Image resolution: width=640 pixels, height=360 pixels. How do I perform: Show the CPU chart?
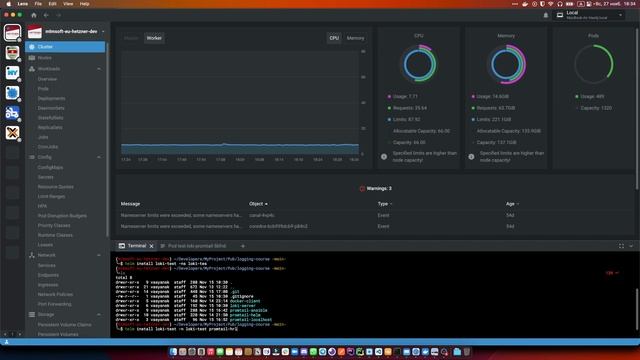pyautogui.click(x=334, y=38)
